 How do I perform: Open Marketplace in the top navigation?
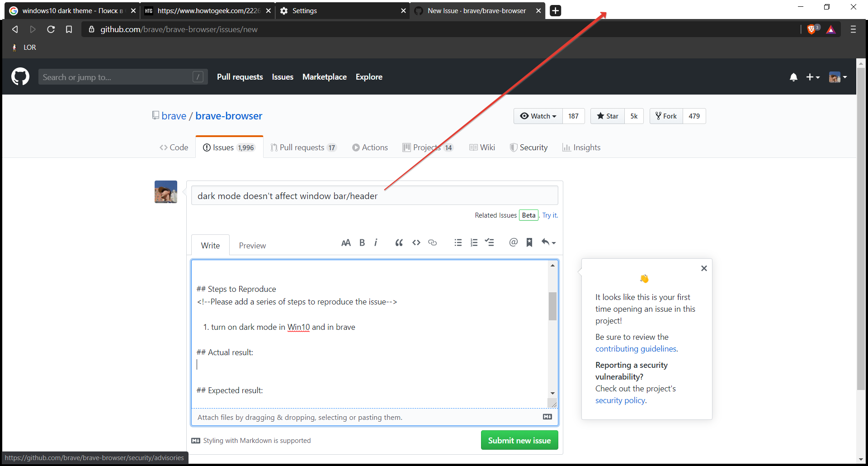pyautogui.click(x=325, y=77)
